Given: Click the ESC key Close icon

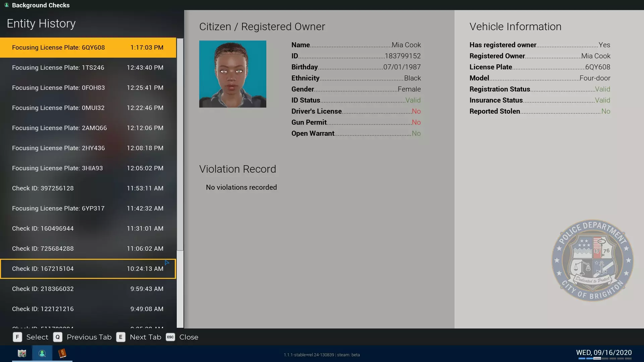Looking at the screenshot, I should click(x=170, y=337).
